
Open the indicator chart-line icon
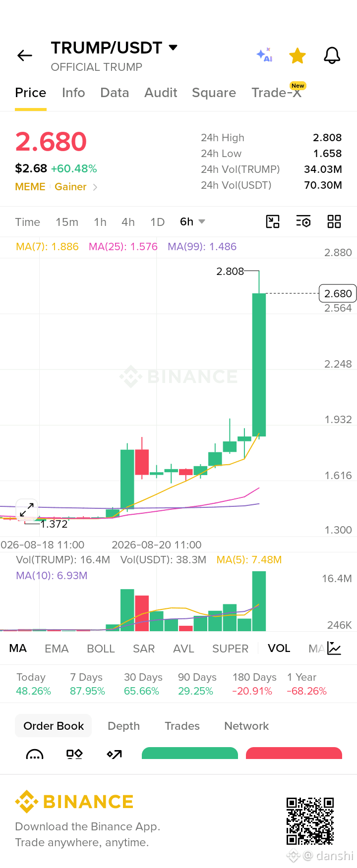point(335,648)
